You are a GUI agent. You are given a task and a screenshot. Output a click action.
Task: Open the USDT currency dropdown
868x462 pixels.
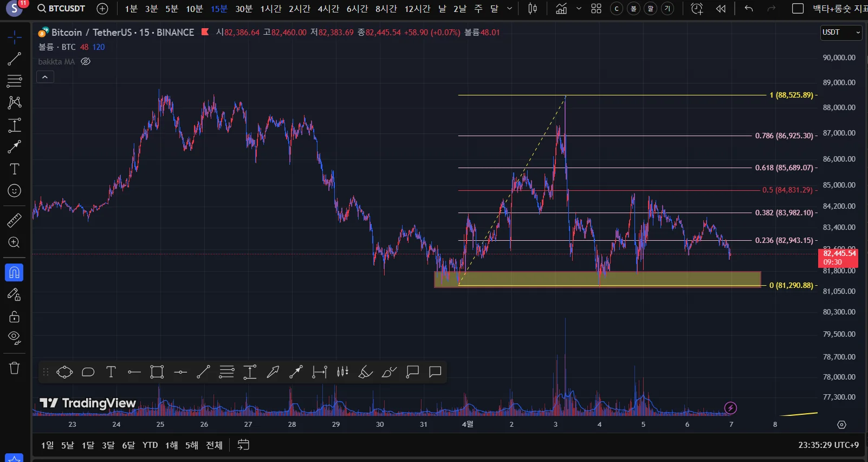click(x=841, y=33)
